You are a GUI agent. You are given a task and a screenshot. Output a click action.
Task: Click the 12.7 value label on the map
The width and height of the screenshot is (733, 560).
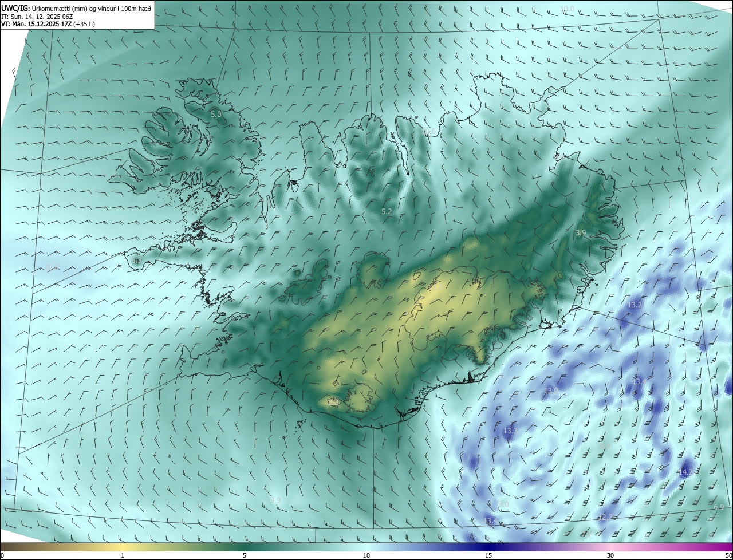click(x=605, y=517)
